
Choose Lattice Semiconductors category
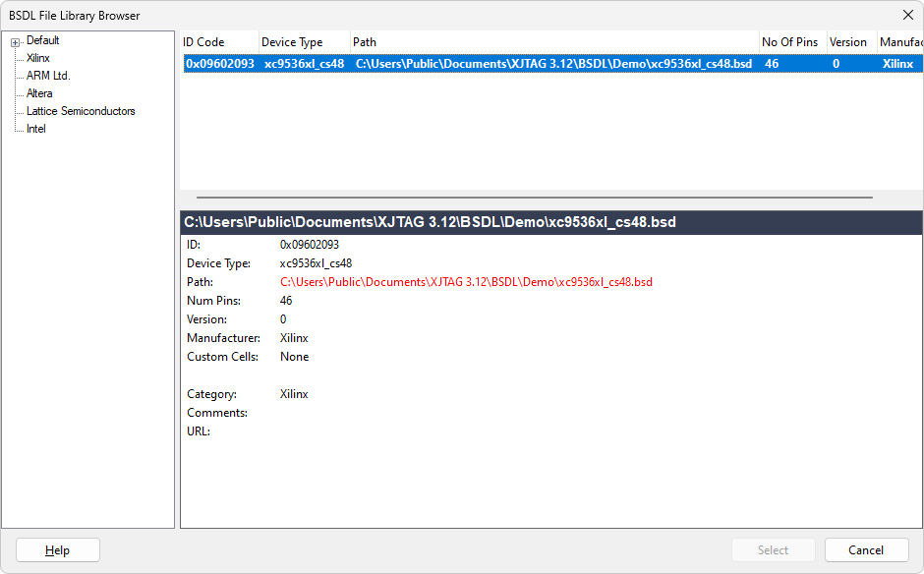(81, 111)
